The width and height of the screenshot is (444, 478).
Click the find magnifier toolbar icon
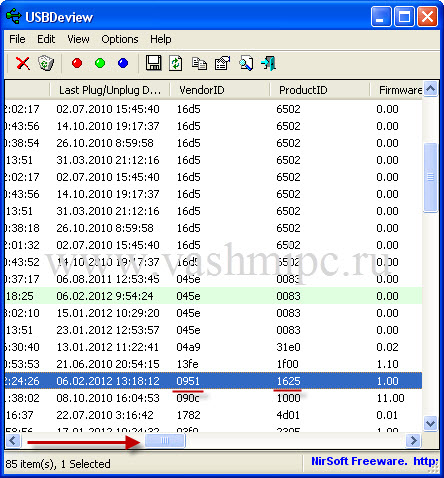pos(246,63)
